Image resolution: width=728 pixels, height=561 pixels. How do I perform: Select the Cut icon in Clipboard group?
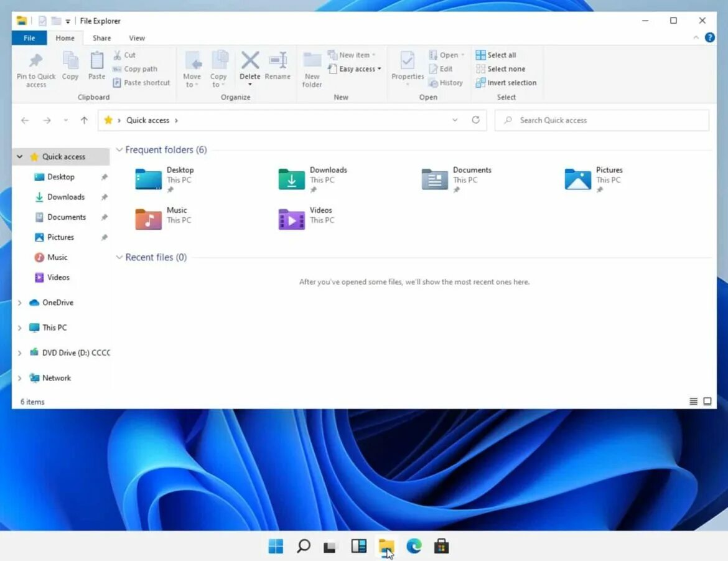click(124, 55)
